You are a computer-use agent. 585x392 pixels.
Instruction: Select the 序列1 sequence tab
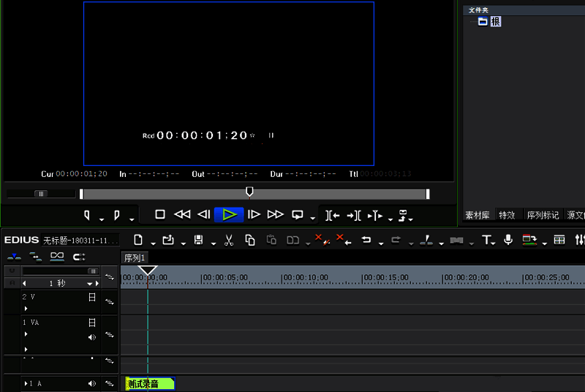(135, 258)
